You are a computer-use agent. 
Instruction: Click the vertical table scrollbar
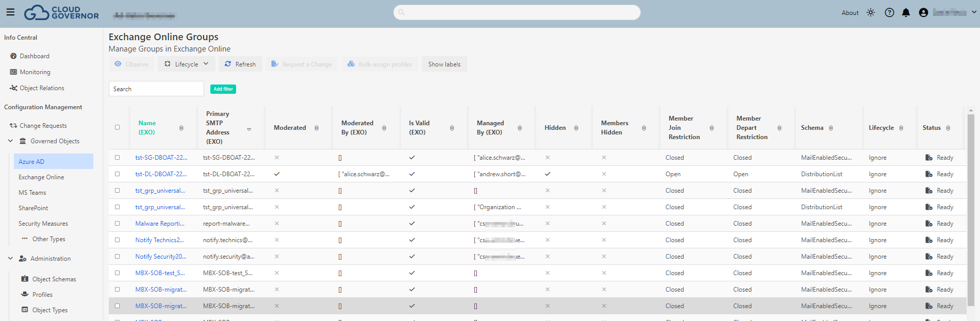pyautogui.click(x=971, y=206)
